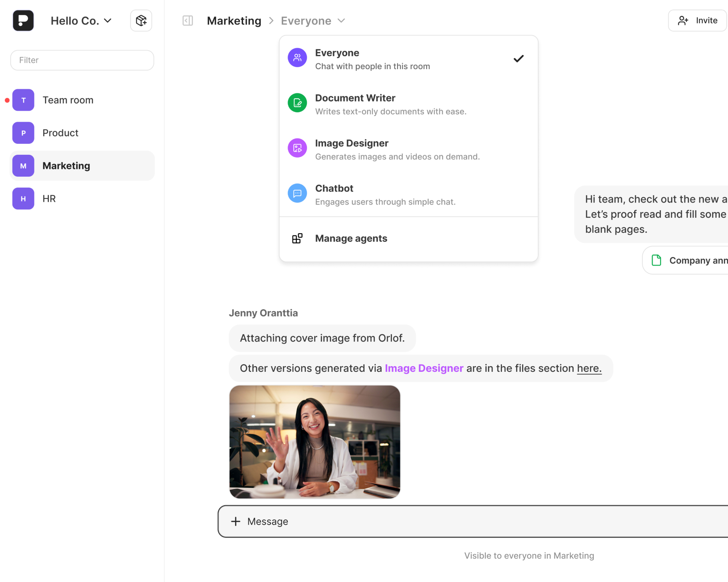Open Manage agents

pyautogui.click(x=408, y=238)
